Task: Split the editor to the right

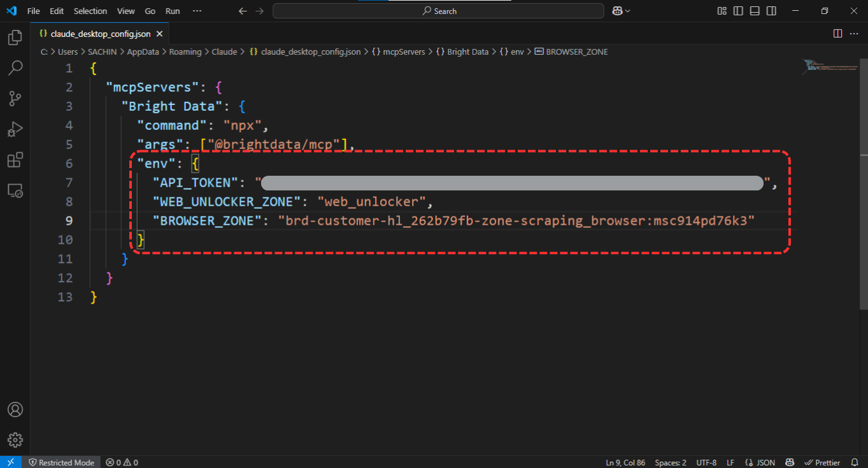Action: pos(837,34)
